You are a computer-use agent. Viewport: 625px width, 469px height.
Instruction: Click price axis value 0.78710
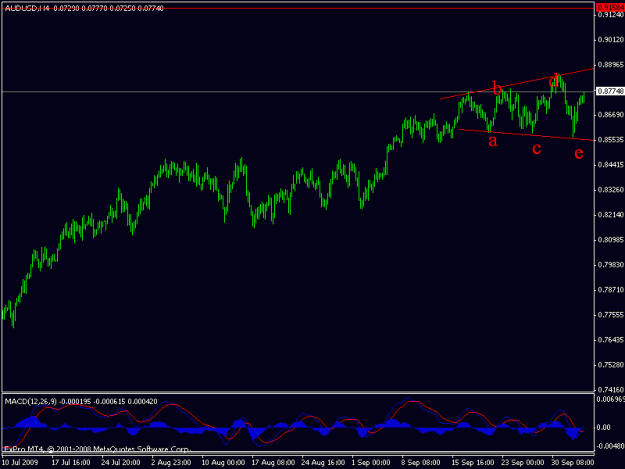(x=610, y=290)
